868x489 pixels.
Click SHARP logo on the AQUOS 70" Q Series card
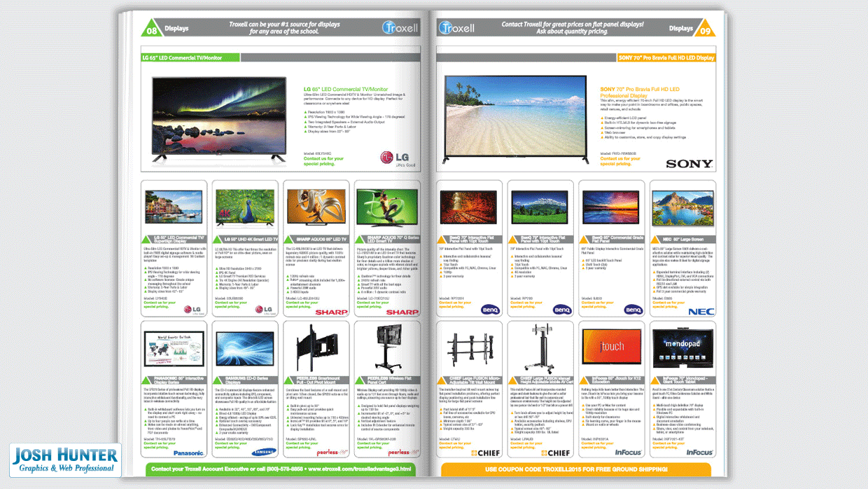(402, 312)
